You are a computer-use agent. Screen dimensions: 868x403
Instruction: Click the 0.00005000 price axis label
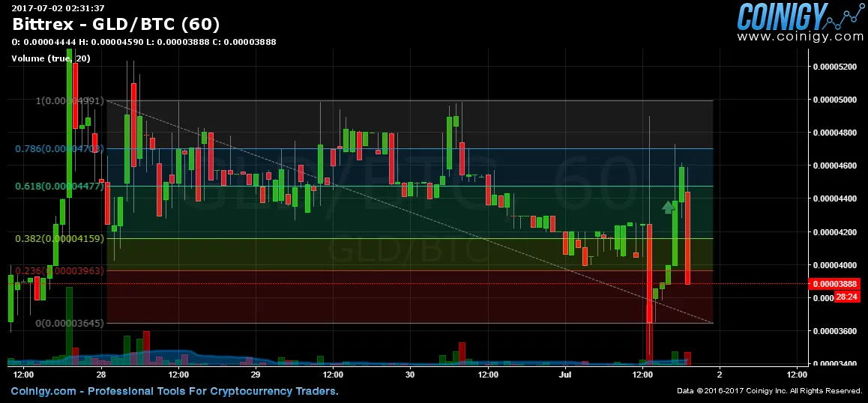(x=835, y=100)
